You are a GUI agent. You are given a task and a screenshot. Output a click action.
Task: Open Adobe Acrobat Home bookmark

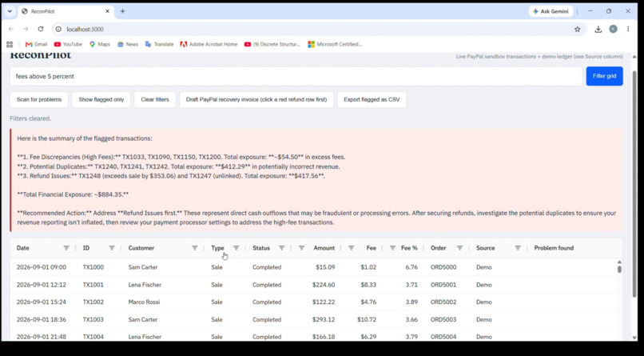pyautogui.click(x=209, y=44)
